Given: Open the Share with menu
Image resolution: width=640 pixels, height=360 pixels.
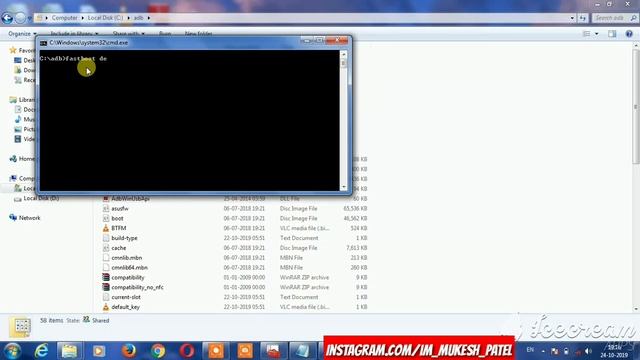Looking at the screenshot, I should pos(129,33).
